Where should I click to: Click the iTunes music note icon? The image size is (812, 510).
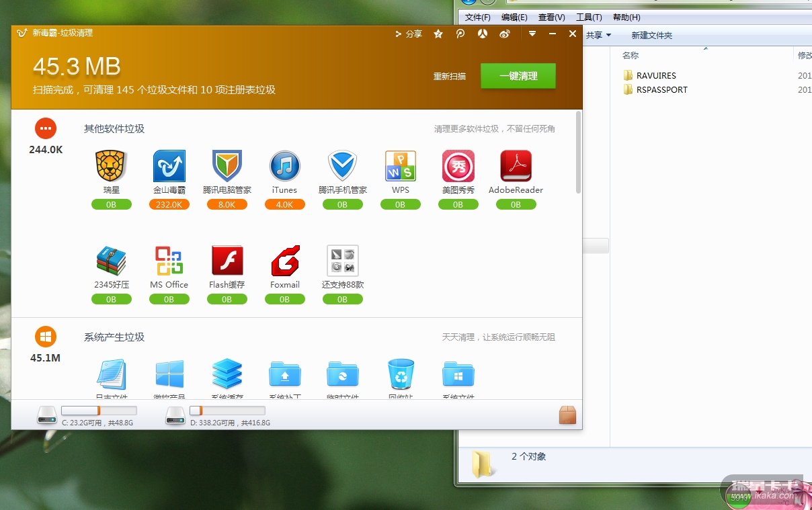pos(284,166)
